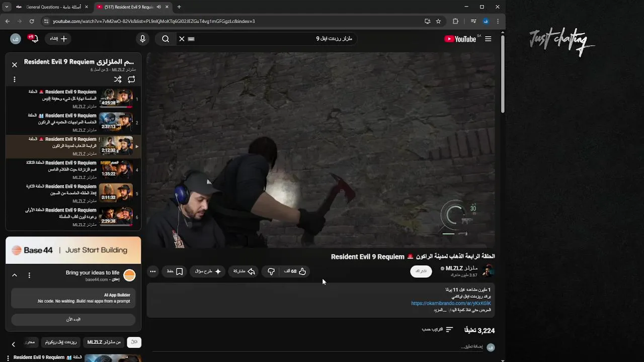Play playlist video with 4:25:28 duration
The height and width of the screenshot is (362, 644).
pos(73,99)
